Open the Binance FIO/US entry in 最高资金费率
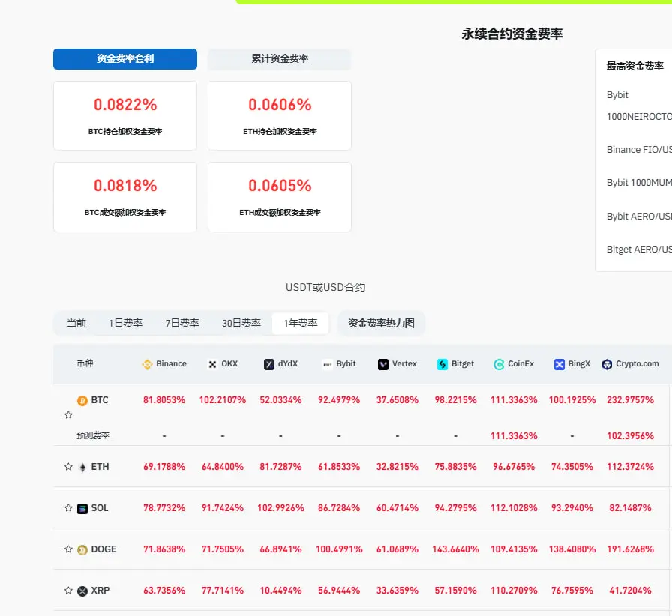The width and height of the screenshot is (672, 616). (639, 149)
